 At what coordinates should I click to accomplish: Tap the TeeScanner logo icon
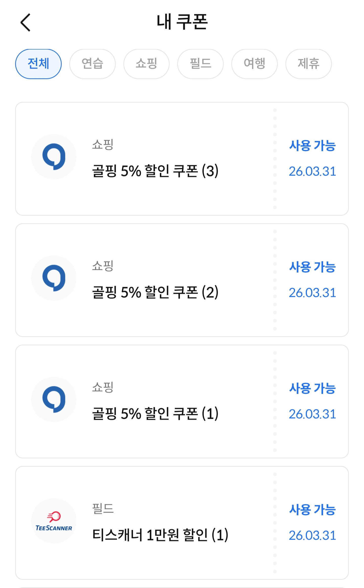click(54, 521)
